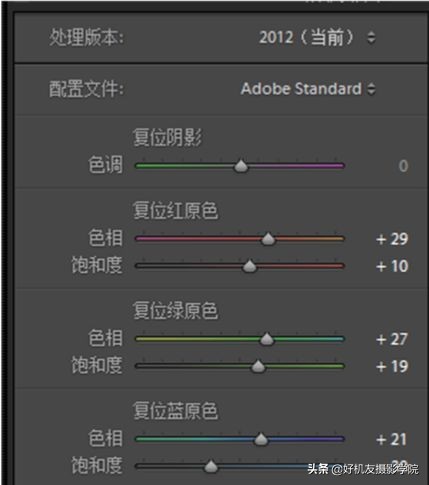The width and height of the screenshot is (429, 485).
Task: Click the blue hue value +21
Action: (x=391, y=439)
